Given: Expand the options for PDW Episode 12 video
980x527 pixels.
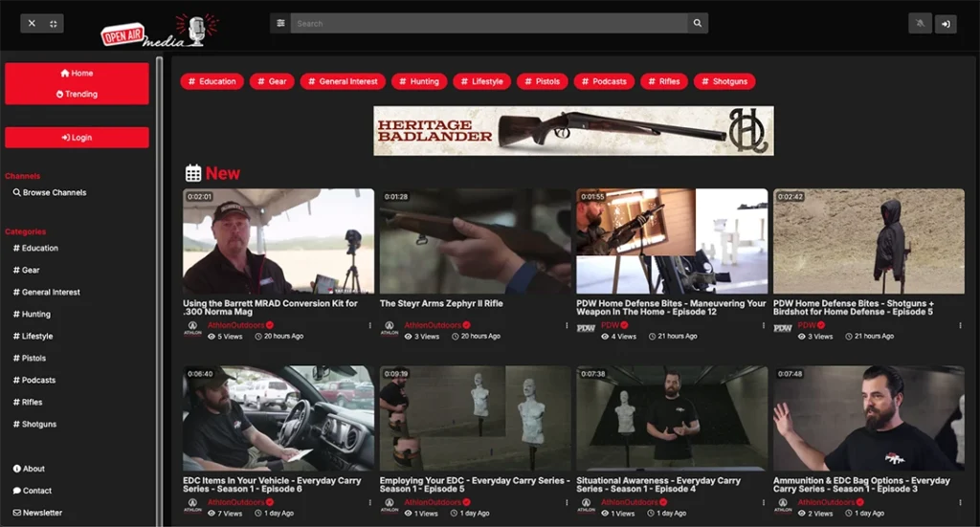Looking at the screenshot, I should tap(764, 326).
